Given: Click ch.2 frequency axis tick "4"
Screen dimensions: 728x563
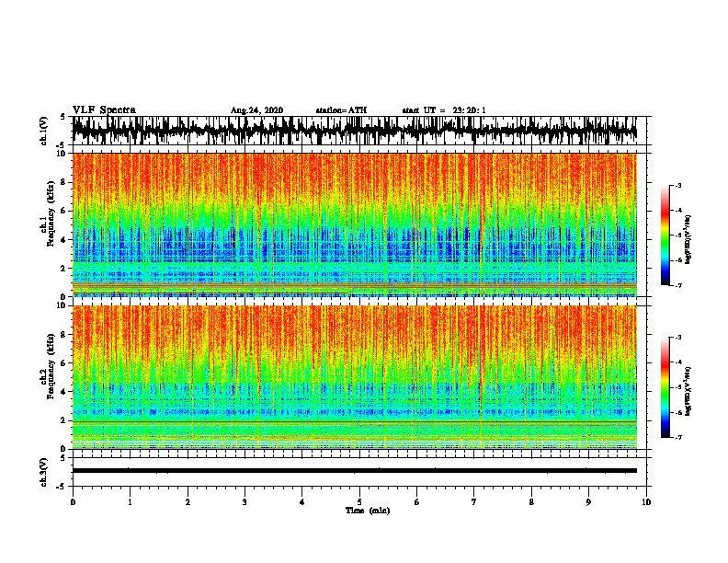Looking at the screenshot, I should coord(63,392).
